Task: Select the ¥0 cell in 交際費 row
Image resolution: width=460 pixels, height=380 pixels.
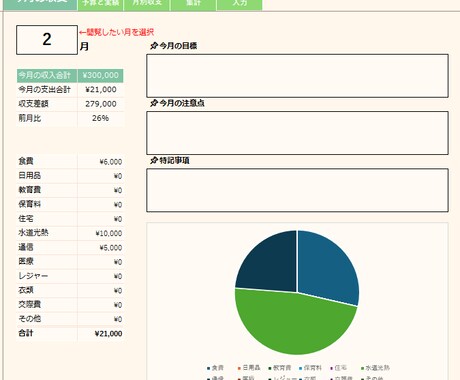Action: click(101, 305)
